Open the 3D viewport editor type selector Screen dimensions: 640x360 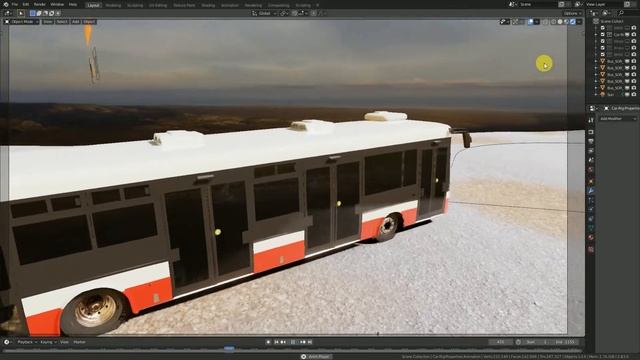(7, 13)
